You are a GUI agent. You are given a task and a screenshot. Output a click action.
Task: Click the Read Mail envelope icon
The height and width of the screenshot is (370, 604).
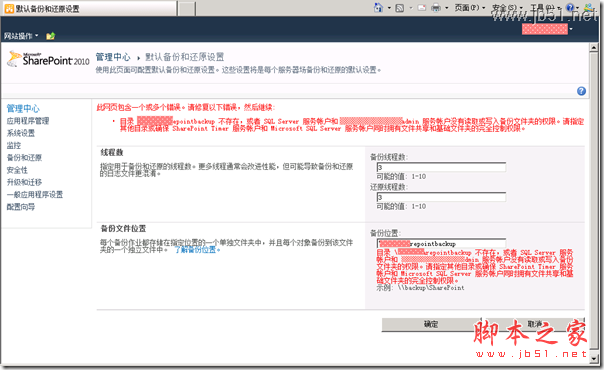pyautogui.click(x=422, y=8)
